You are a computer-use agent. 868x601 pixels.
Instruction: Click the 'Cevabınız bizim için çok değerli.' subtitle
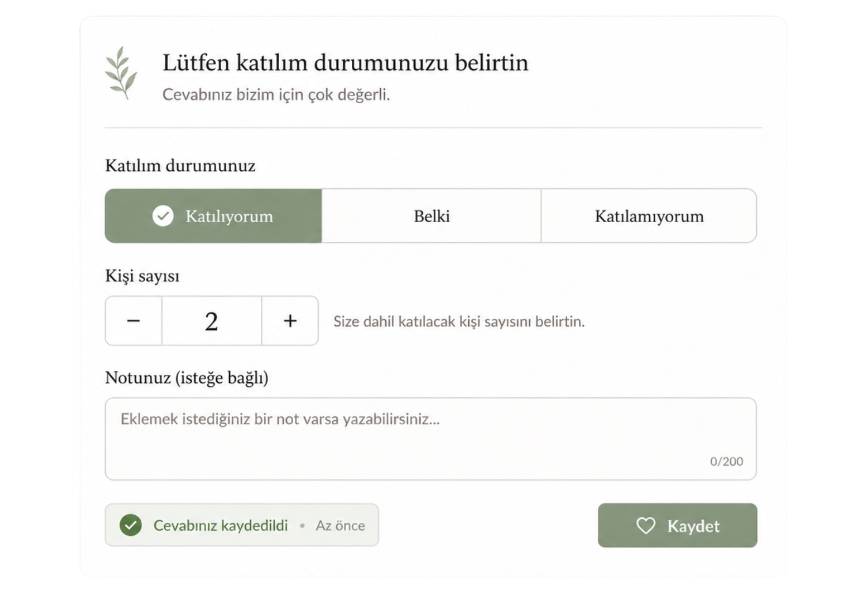tap(276, 94)
